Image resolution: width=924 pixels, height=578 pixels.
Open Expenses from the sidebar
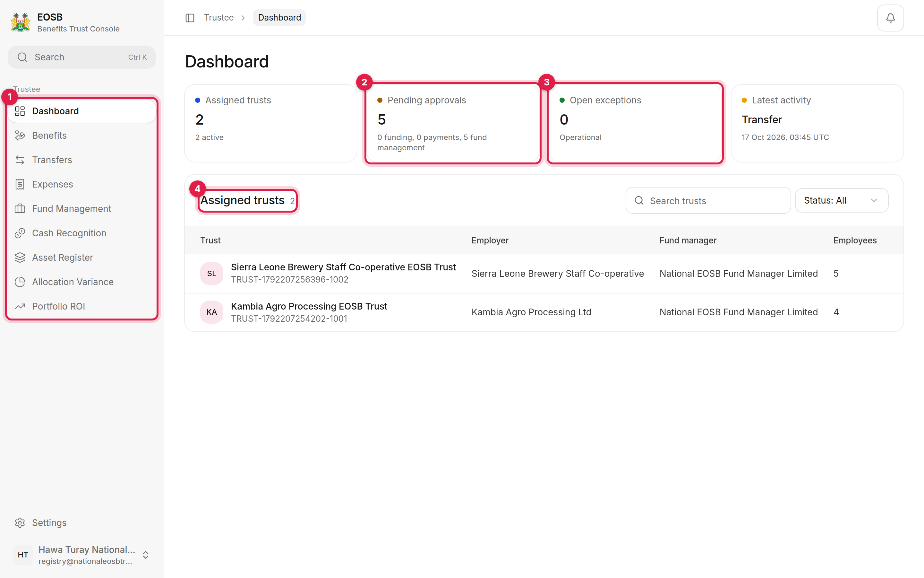[x=82, y=185]
